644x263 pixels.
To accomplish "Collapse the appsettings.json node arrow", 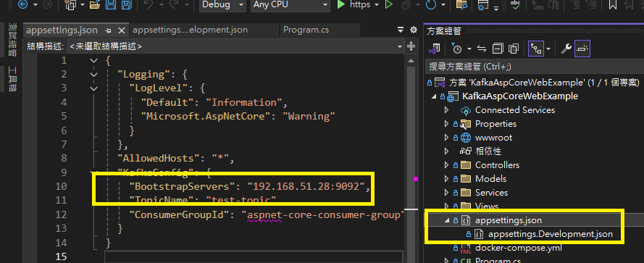I will coord(447,220).
